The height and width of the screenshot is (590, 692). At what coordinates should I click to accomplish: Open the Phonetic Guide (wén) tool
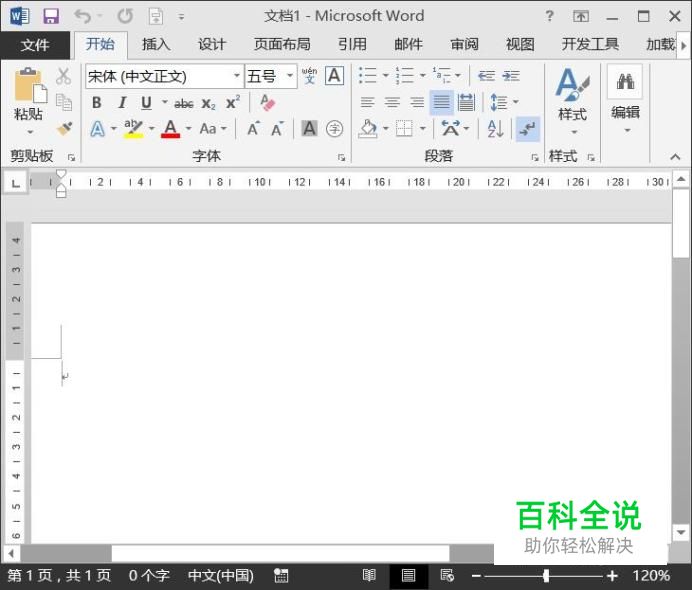click(x=309, y=76)
